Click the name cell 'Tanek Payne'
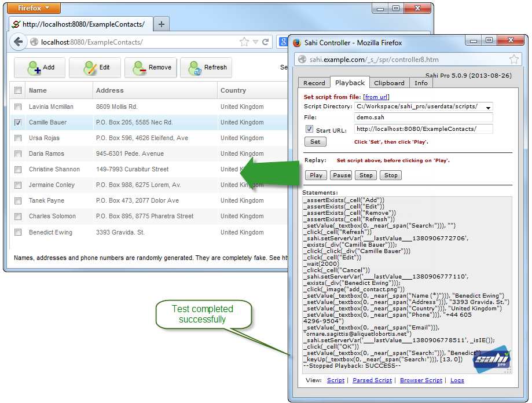 tap(46, 200)
